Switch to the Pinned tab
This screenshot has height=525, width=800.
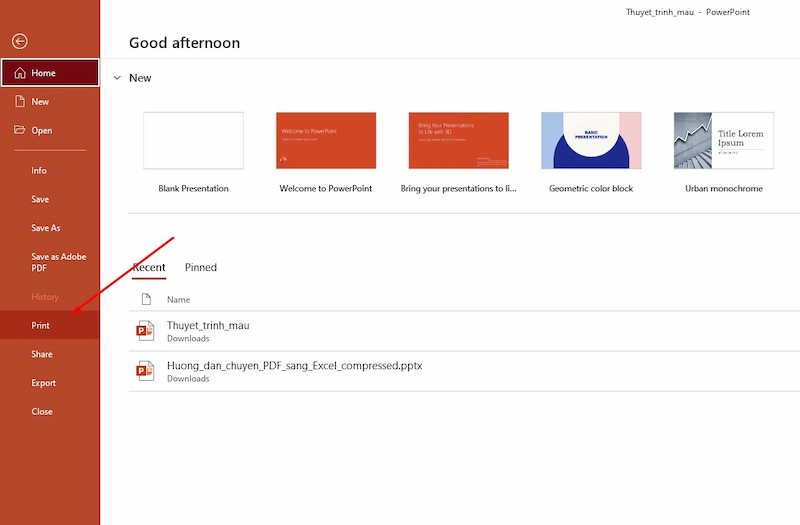201,267
